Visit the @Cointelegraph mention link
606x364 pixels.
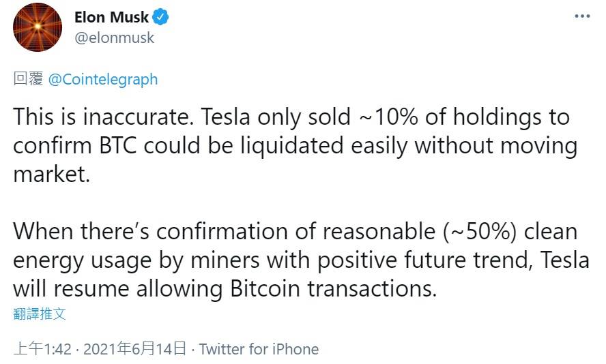click(103, 79)
